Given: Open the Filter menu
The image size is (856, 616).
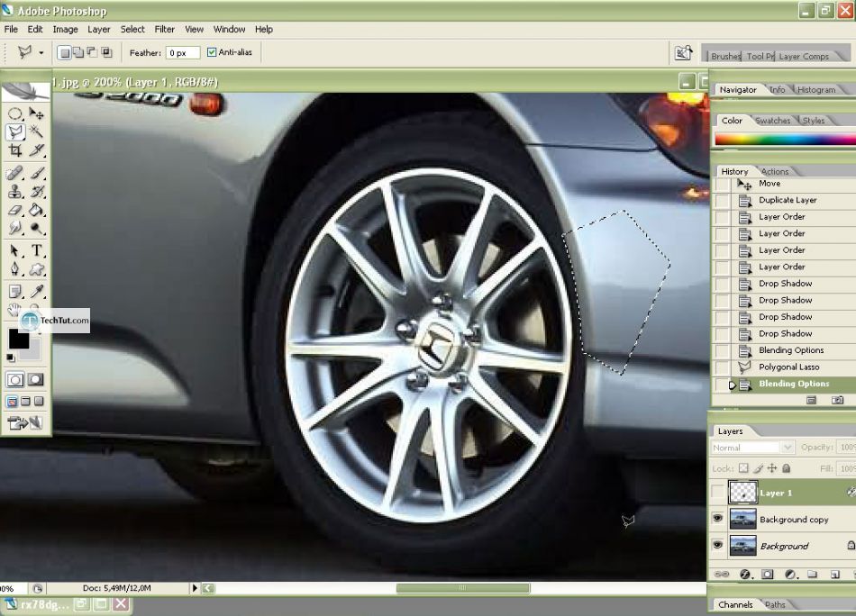Looking at the screenshot, I should click(x=164, y=30).
